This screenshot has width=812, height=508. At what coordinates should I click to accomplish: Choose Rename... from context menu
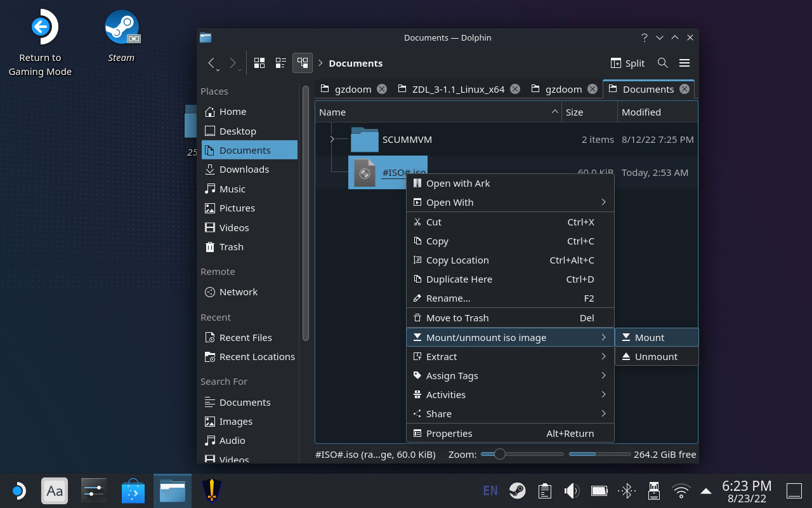[510, 298]
